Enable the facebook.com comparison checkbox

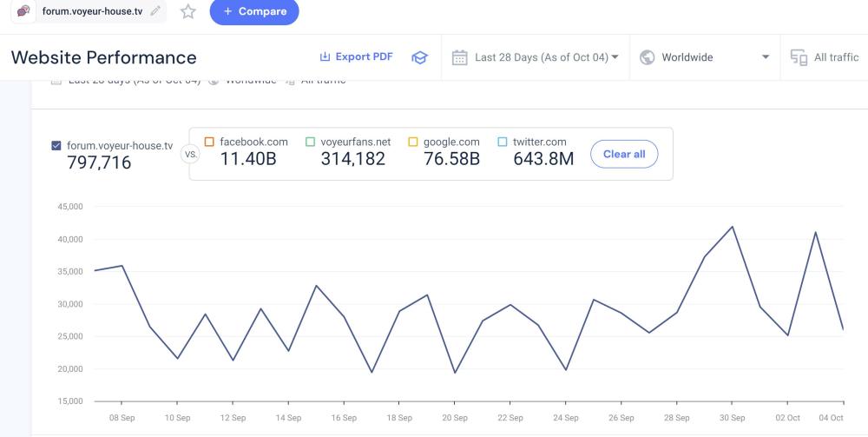208,142
